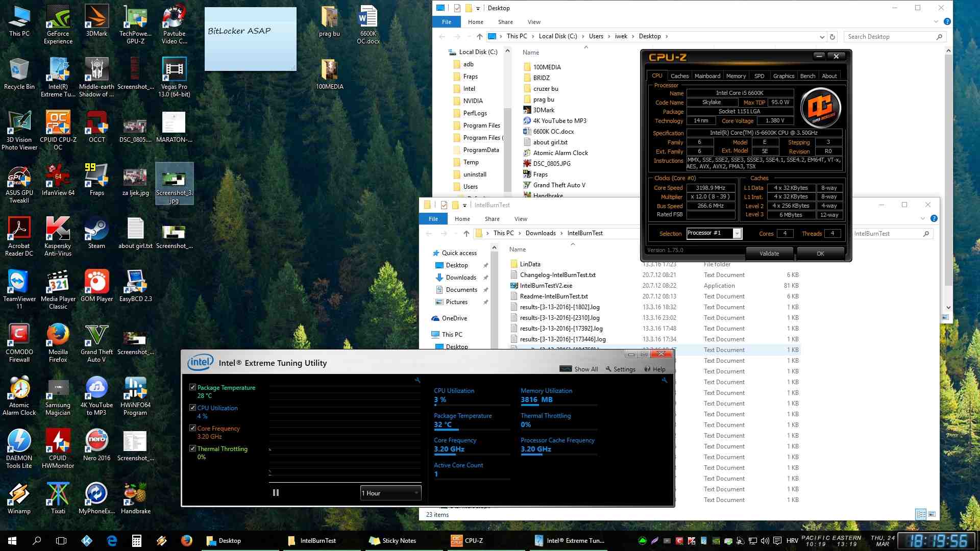Click the Edge browser taskbar icon
980x551 pixels.
click(112, 541)
